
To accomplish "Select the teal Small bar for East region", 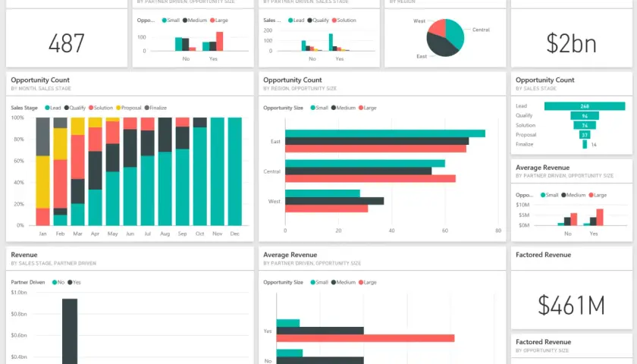I will click(x=385, y=133).
